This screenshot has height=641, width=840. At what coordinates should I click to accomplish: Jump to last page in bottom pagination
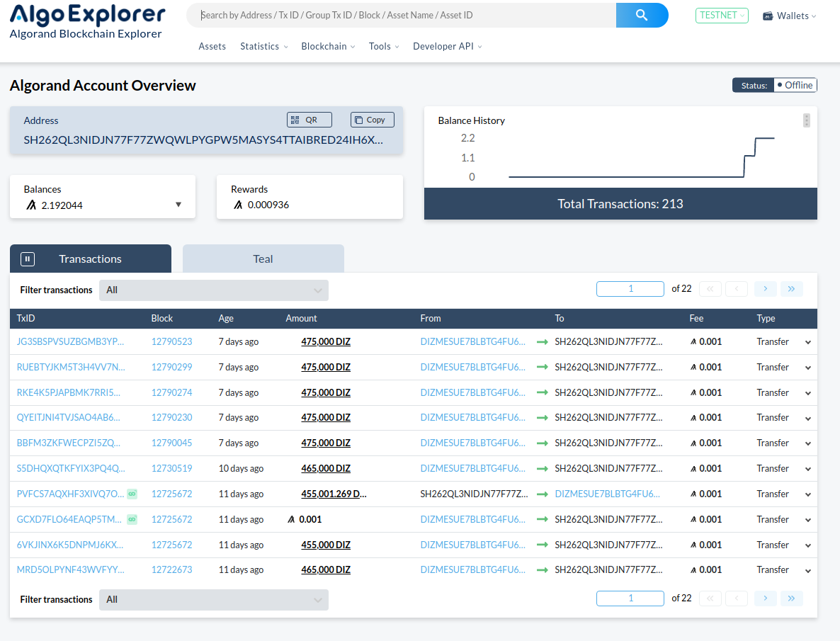click(791, 598)
